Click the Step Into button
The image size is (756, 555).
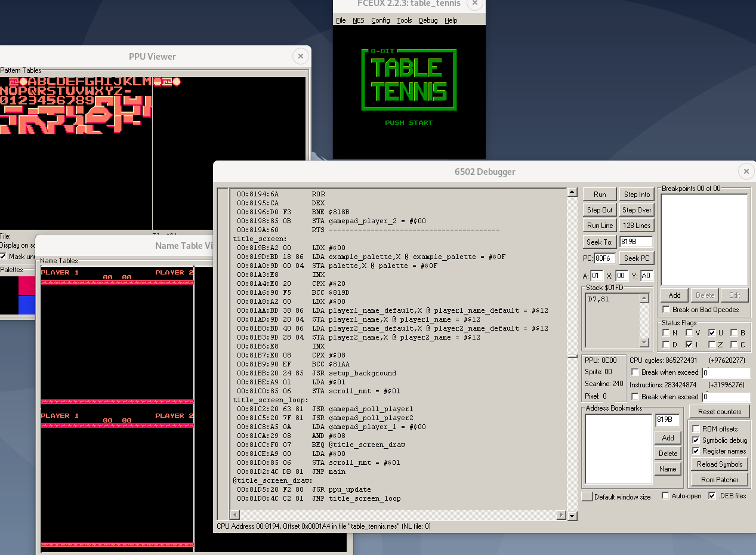[x=637, y=195]
